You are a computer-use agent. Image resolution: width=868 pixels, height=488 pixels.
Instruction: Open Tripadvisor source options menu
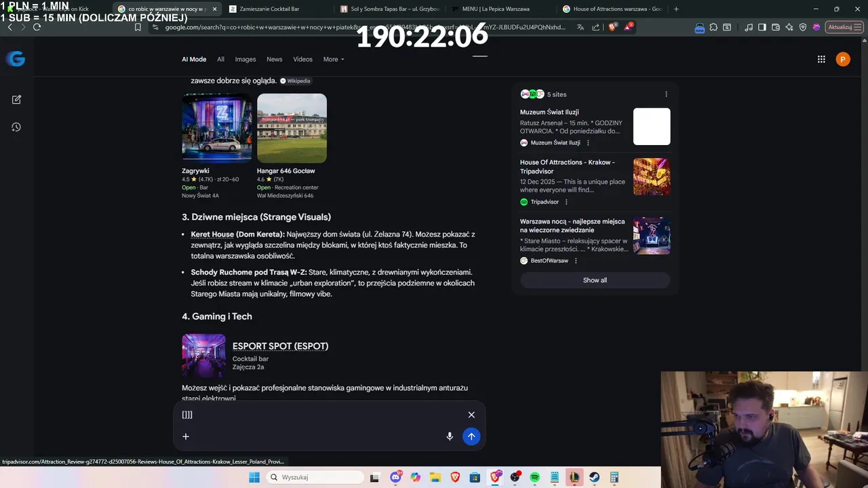[x=566, y=202]
